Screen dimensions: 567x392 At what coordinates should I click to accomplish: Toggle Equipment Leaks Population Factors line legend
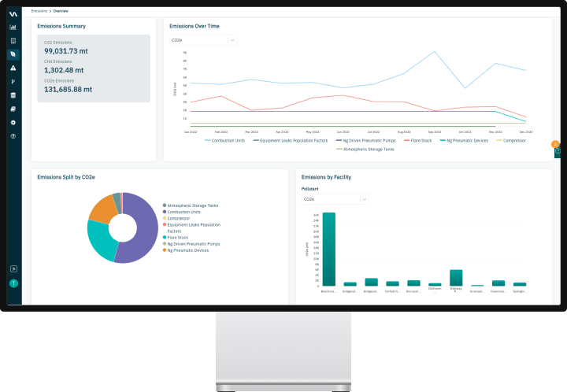point(291,141)
